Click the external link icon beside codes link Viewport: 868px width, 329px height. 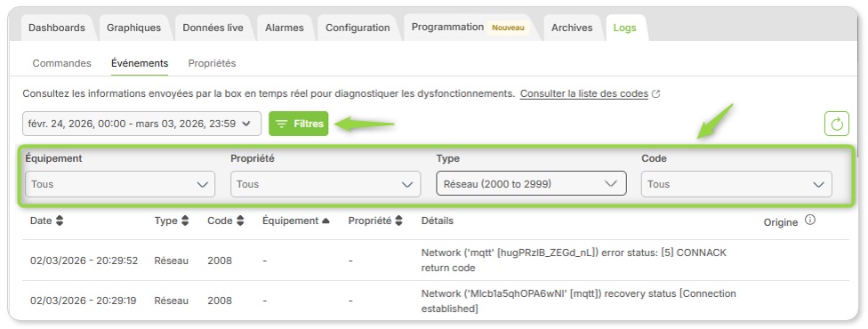tap(656, 94)
